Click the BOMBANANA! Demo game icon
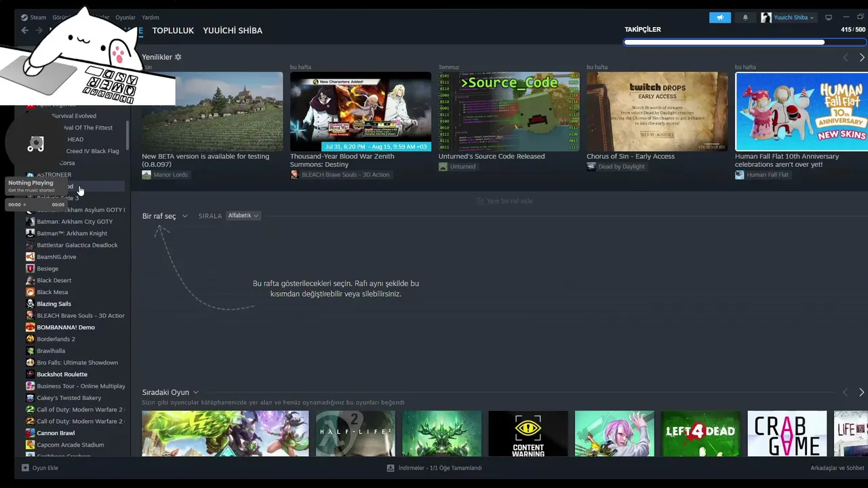The height and width of the screenshot is (488, 868). (30, 327)
